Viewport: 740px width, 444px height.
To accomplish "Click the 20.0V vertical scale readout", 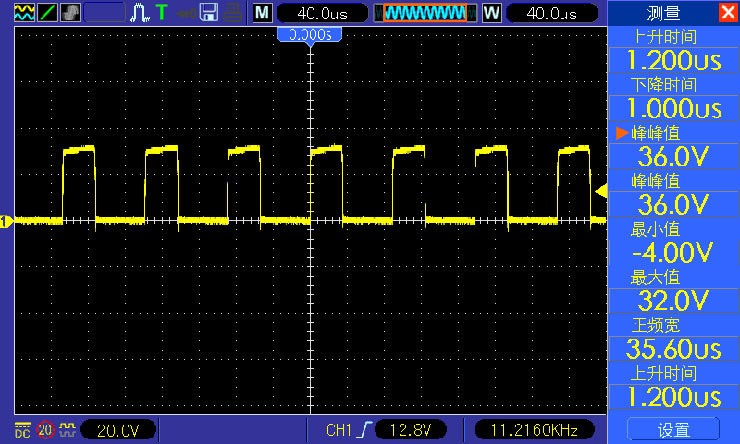I will (118, 430).
